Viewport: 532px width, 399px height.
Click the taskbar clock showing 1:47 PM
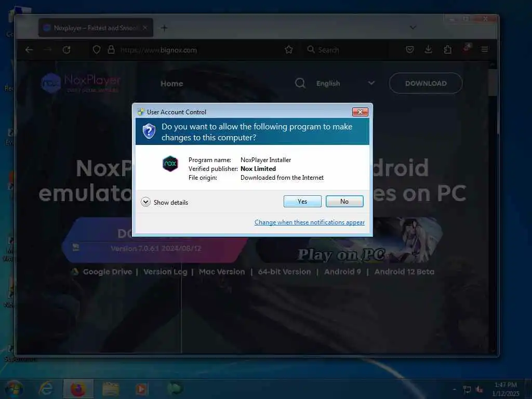tap(506, 389)
